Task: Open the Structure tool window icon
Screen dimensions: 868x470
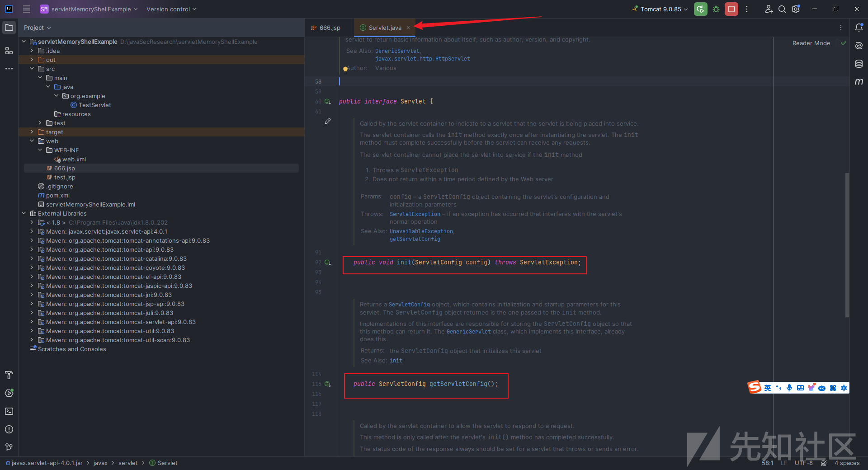Action: click(x=9, y=51)
